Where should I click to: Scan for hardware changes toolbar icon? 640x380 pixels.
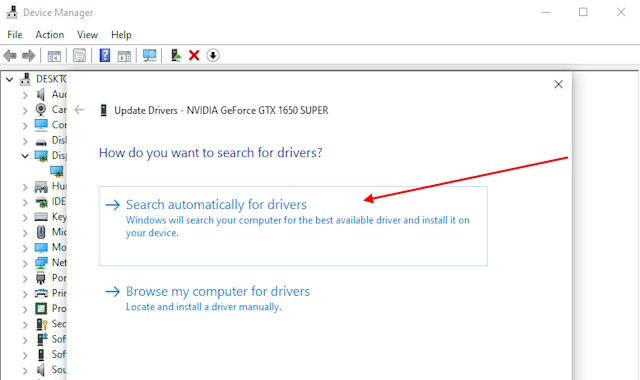[x=149, y=55]
